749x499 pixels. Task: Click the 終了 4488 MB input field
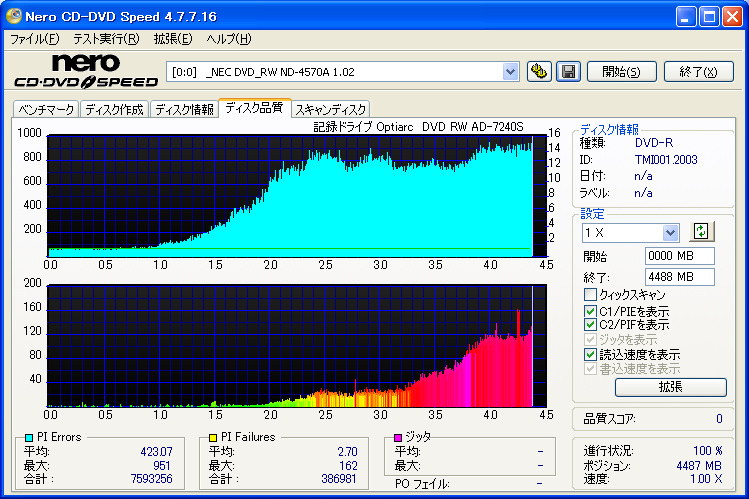(x=680, y=276)
